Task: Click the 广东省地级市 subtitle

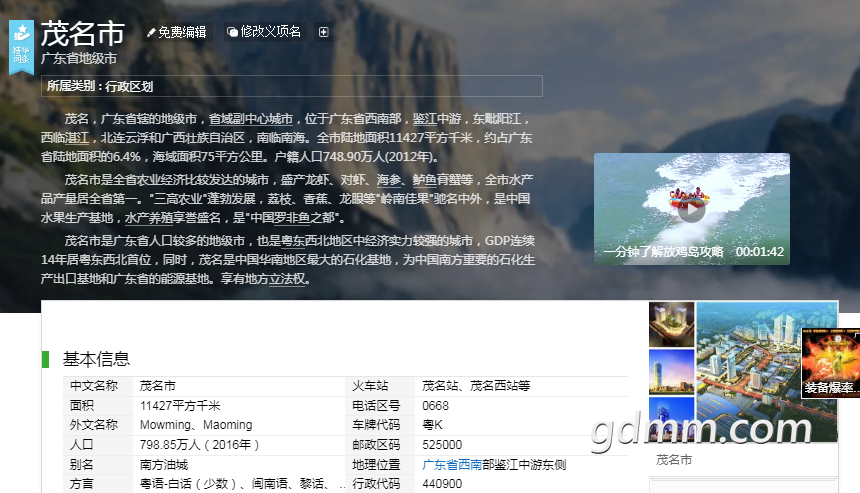Action: [79, 58]
